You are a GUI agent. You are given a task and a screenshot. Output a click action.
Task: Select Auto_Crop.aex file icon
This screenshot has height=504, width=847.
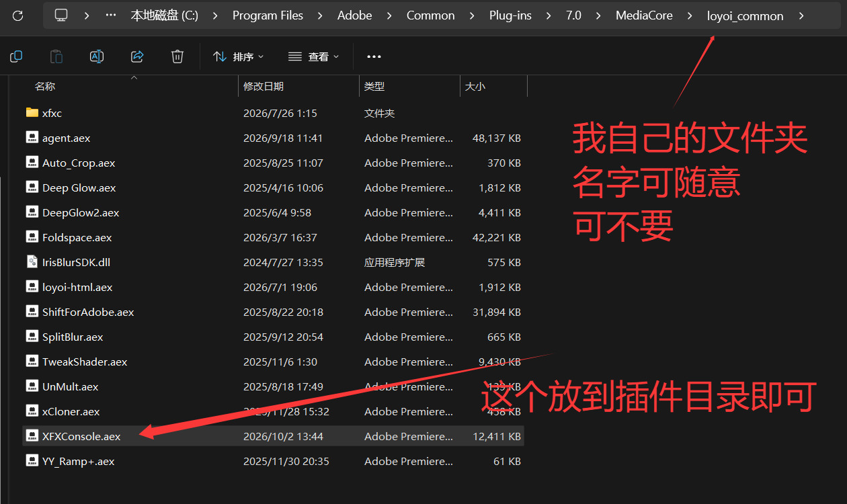(32, 162)
